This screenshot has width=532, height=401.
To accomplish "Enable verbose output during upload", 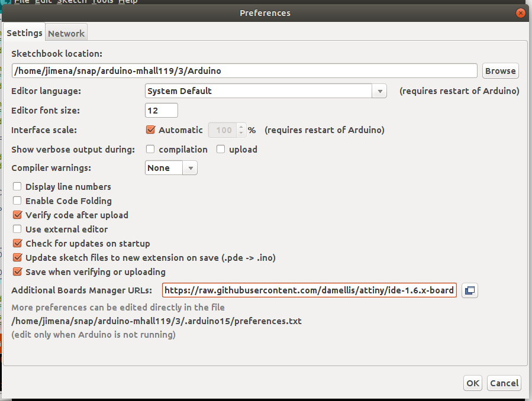I will tap(221, 150).
